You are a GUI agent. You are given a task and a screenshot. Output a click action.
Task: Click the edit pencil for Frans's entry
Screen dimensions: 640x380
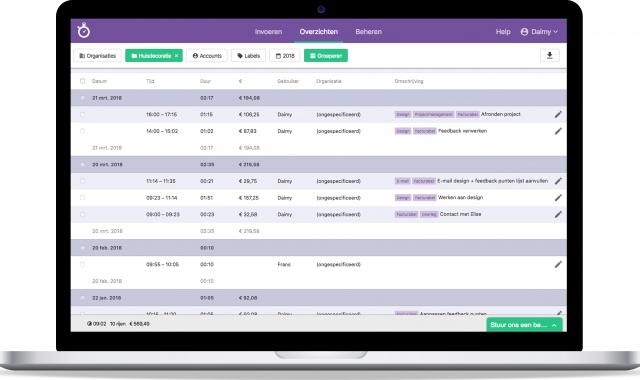pos(558,264)
